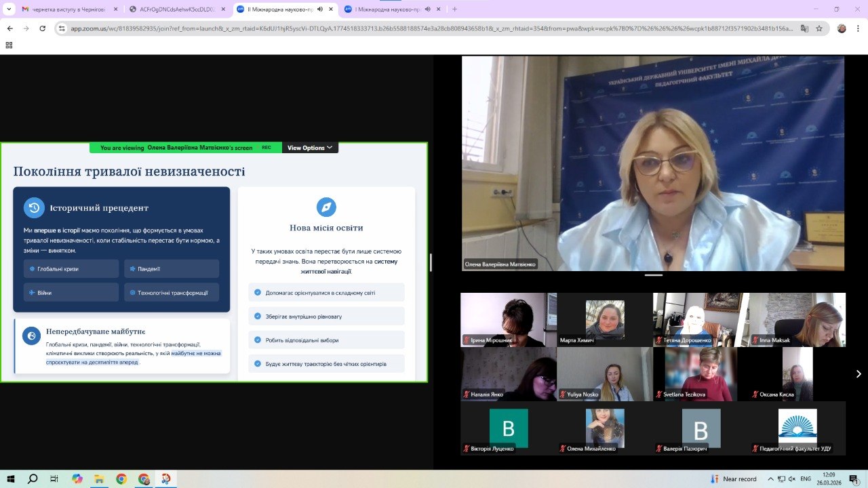The width and height of the screenshot is (868, 488).
Task: Select Марта Химич's video thumbnail
Action: pos(604,320)
